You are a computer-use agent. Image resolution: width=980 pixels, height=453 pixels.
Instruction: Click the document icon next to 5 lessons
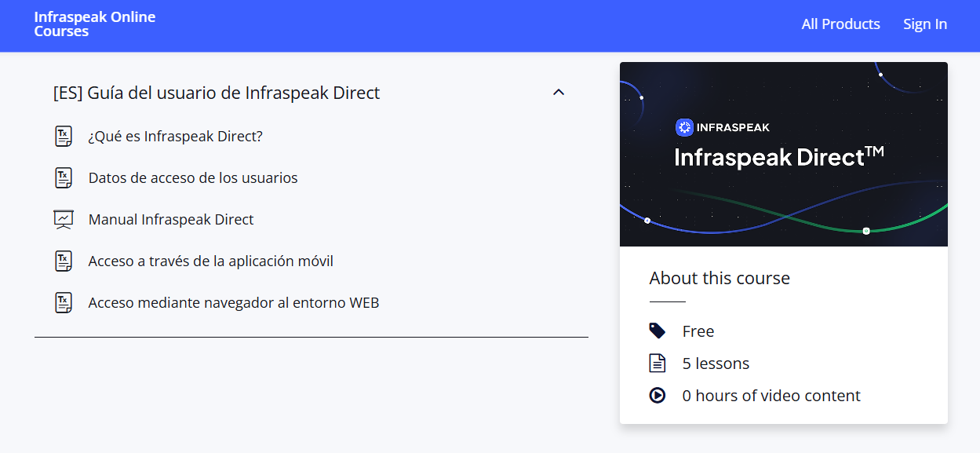pyautogui.click(x=658, y=363)
